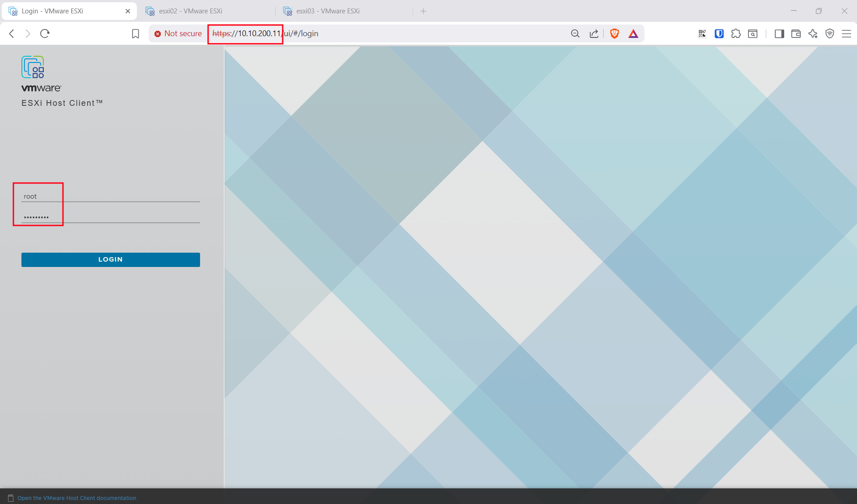Open Leo AI assistant
The width and height of the screenshot is (857, 504).
click(813, 33)
